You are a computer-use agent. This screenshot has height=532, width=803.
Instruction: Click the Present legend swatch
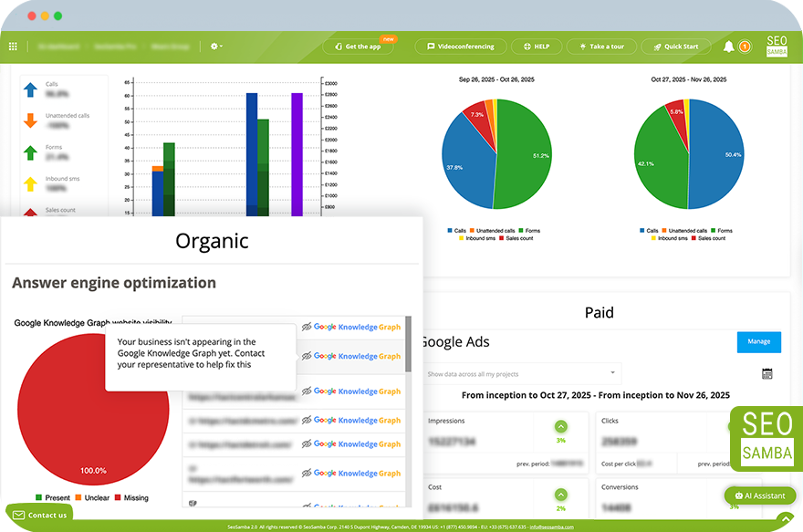[38, 497]
